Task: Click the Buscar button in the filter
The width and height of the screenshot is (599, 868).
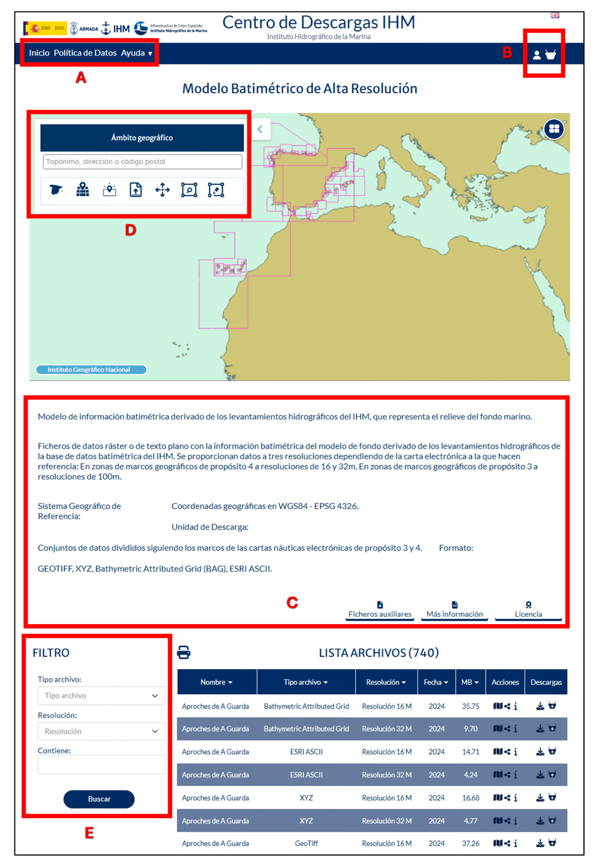Action: pos(99,799)
